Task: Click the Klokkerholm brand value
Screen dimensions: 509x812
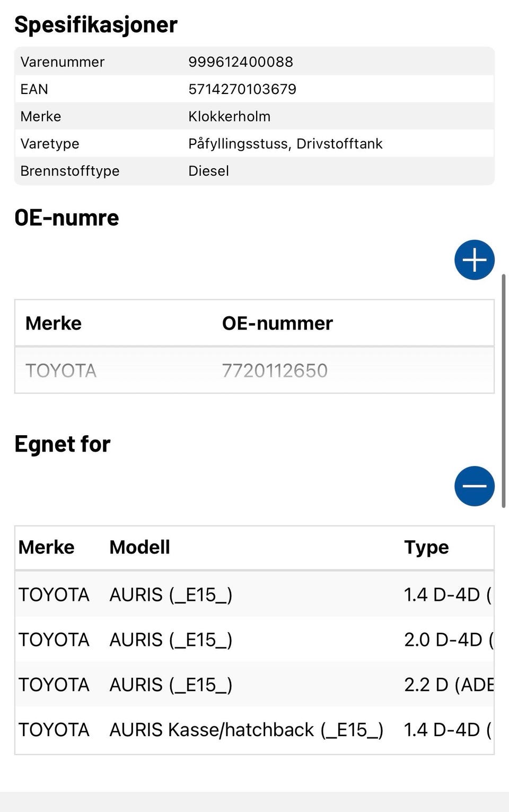Action: point(229,116)
